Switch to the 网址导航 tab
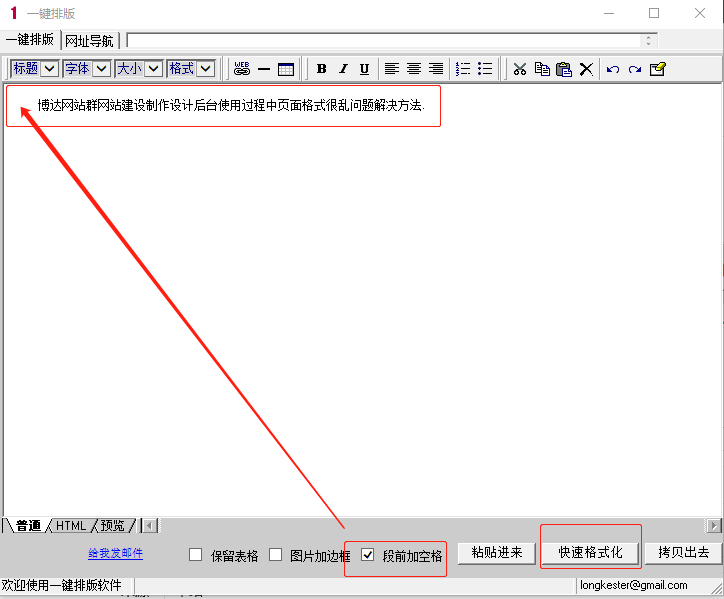The image size is (724, 599). (89, 41)
